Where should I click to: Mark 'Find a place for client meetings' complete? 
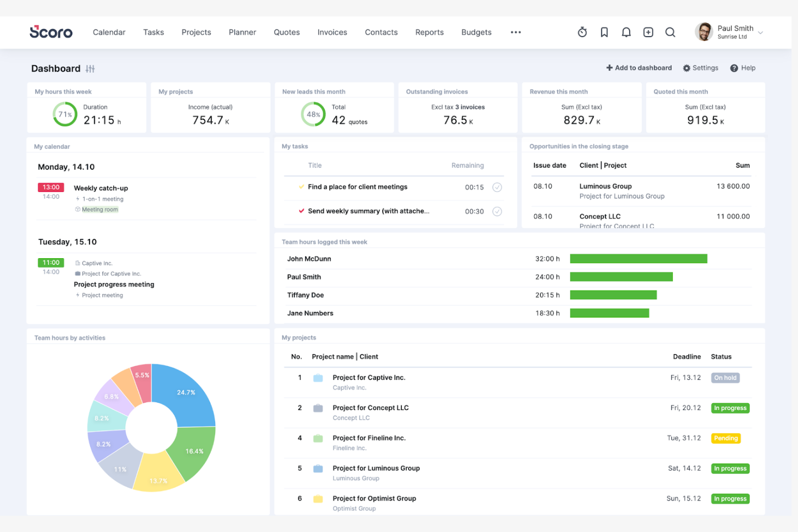497,187
